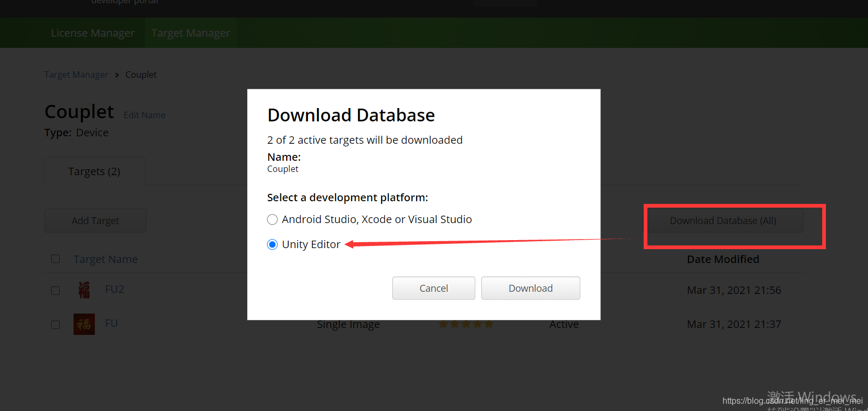868x411 pixels.
Task: Open the FU target name link
Action: click(111, 323)
